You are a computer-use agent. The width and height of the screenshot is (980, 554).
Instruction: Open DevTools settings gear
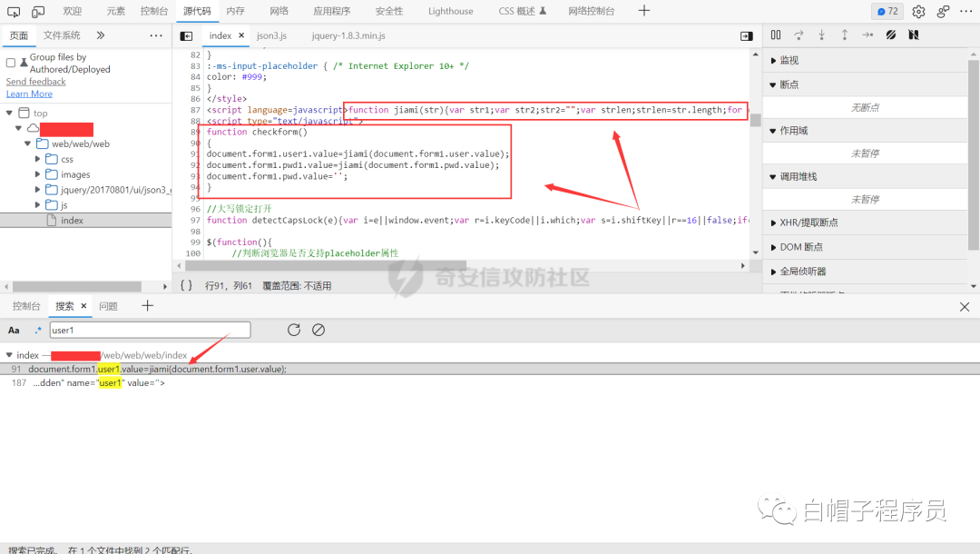[918, 11]
